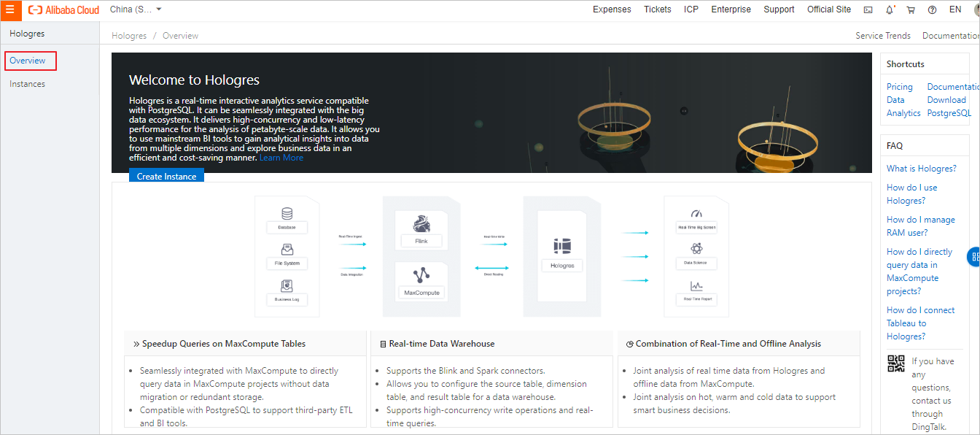Click the Flink squirrel icon
The height and width of the screenshot is (435, 980).
coord(421,223)
